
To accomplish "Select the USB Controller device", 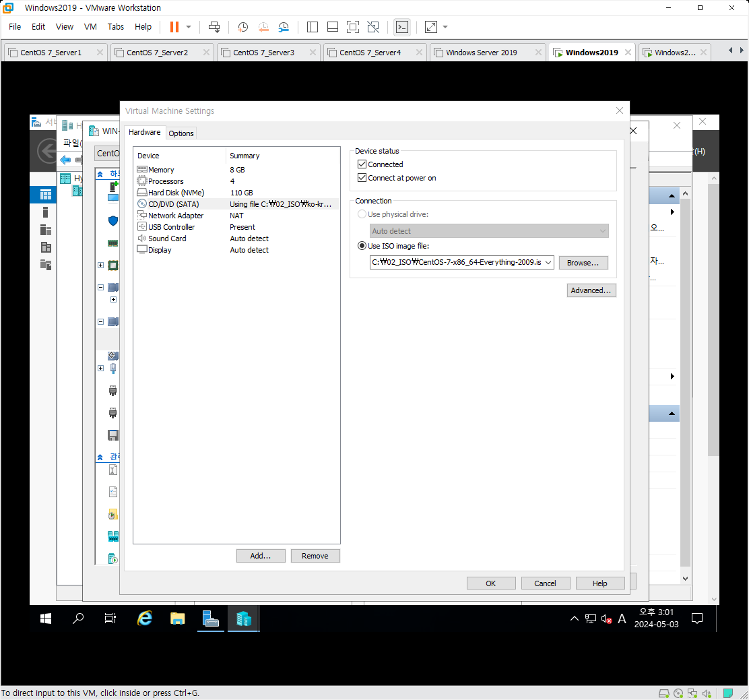I will (236, 227).
